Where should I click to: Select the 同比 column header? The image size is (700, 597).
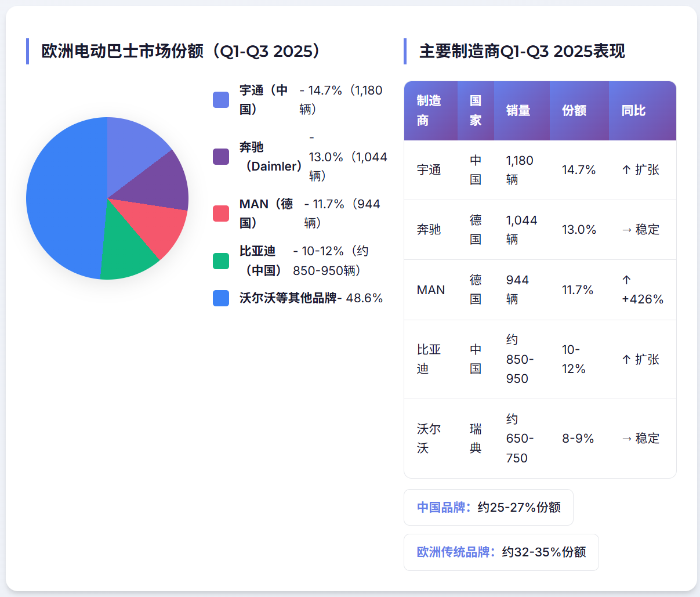[633, 110]
